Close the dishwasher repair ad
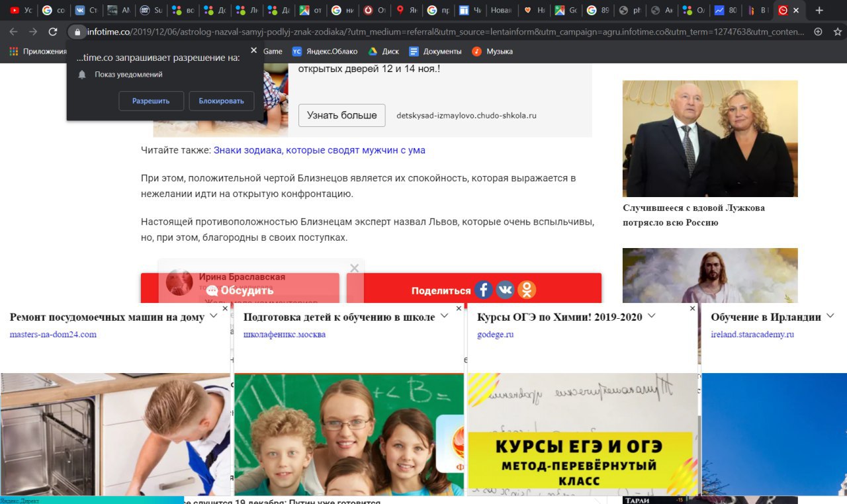Image resolution: width=847 pixels, height=504 pixels. 225,308
